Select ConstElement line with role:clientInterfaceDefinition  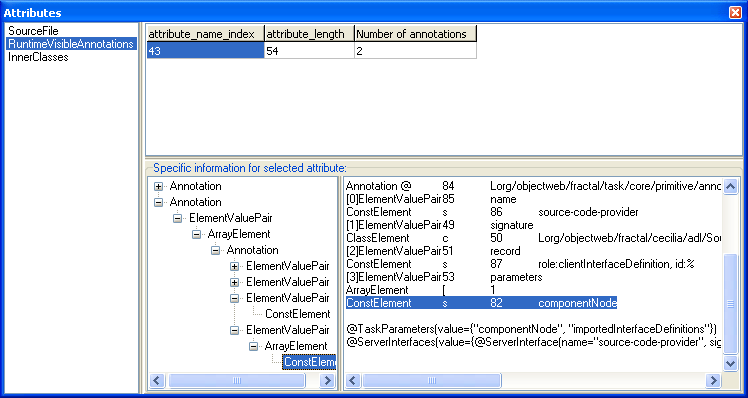pos(520,264)
